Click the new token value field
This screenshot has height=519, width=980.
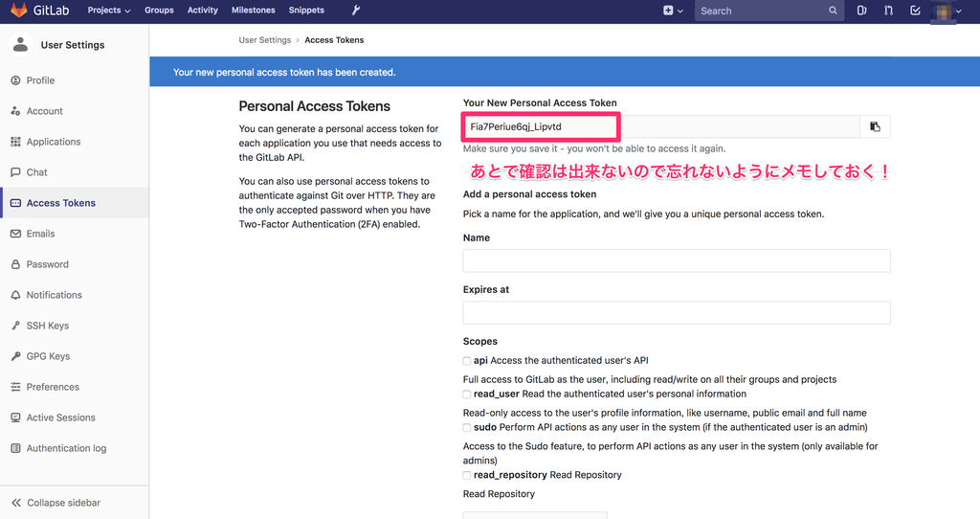[x=662, y=126]
